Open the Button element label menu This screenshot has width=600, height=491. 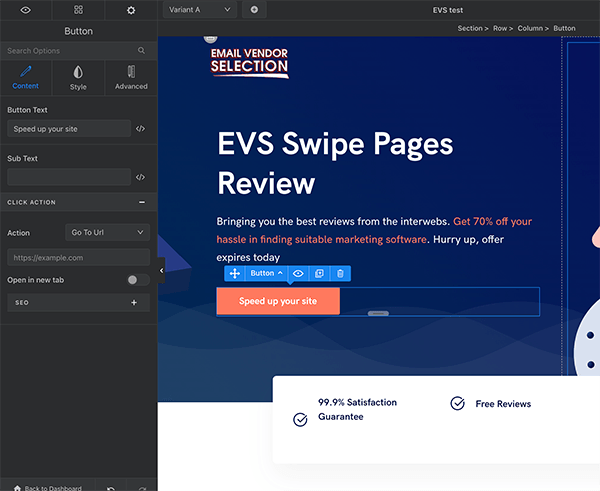coord(266,273)
